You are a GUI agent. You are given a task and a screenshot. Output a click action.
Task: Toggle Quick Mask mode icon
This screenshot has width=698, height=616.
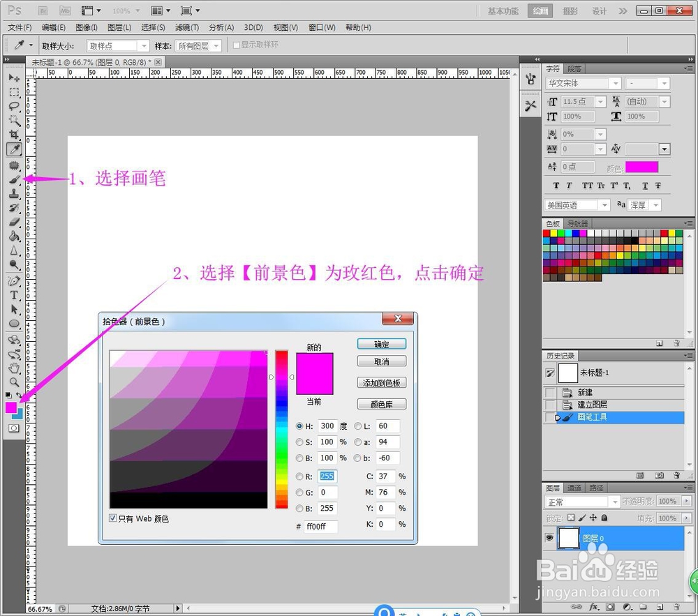(14, 428)
